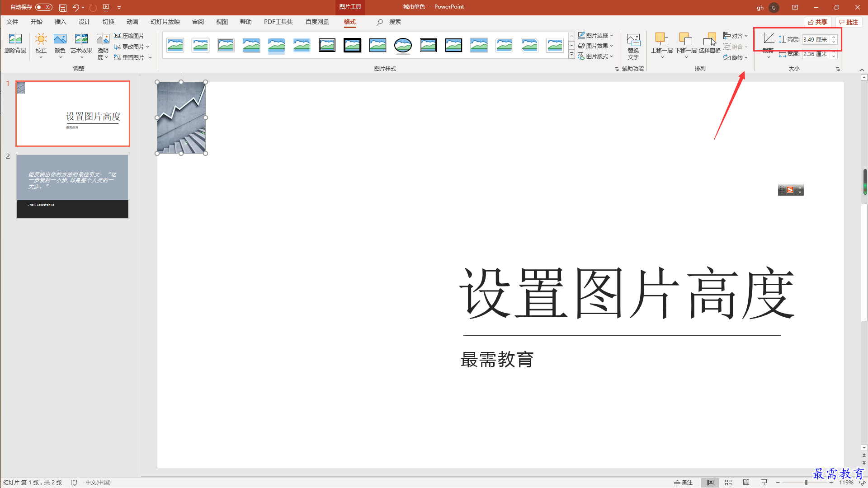Toggle Notes (备注) pane in status bar
This screenshot has height=488, width=868.
[x=683, y=483]
